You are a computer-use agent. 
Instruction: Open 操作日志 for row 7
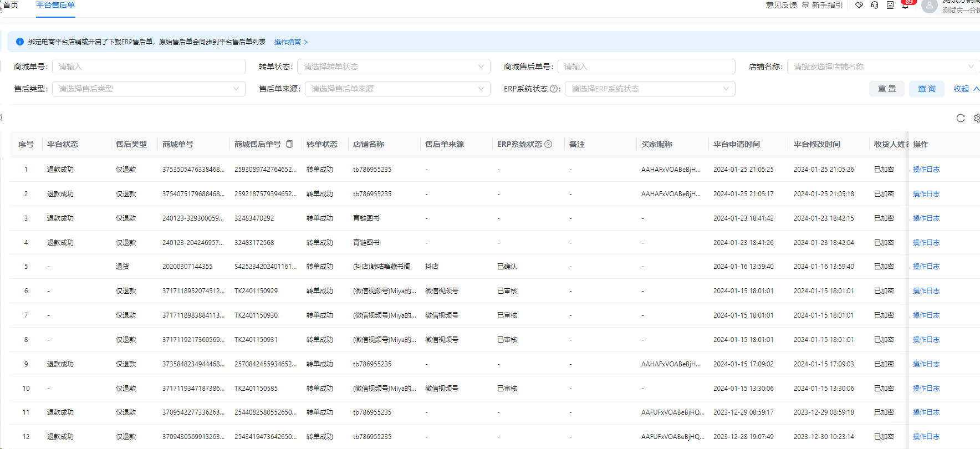click(926, 315)
